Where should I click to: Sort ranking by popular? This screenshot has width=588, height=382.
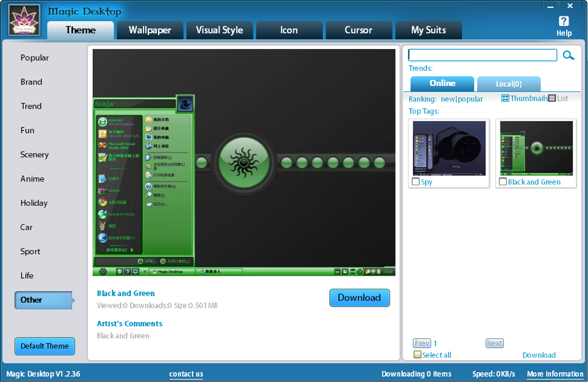[470, 99]
